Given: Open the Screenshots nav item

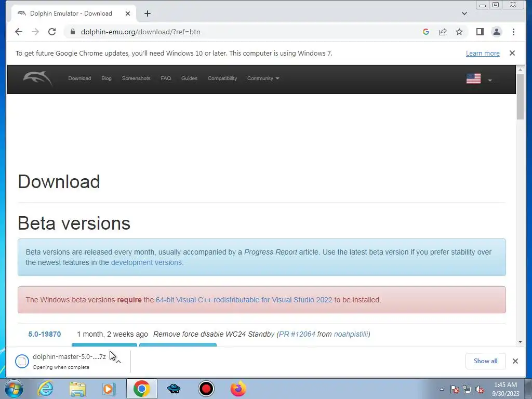Looking at the screenshot, I should pyautogui.click(x=136, y=78).
